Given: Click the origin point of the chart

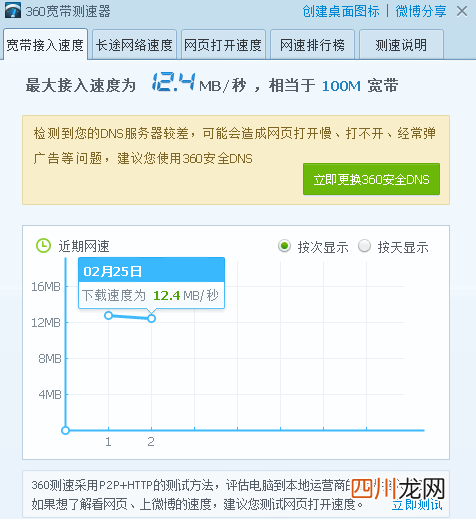Looking at the screenshot, I should (x=65, y=430).
